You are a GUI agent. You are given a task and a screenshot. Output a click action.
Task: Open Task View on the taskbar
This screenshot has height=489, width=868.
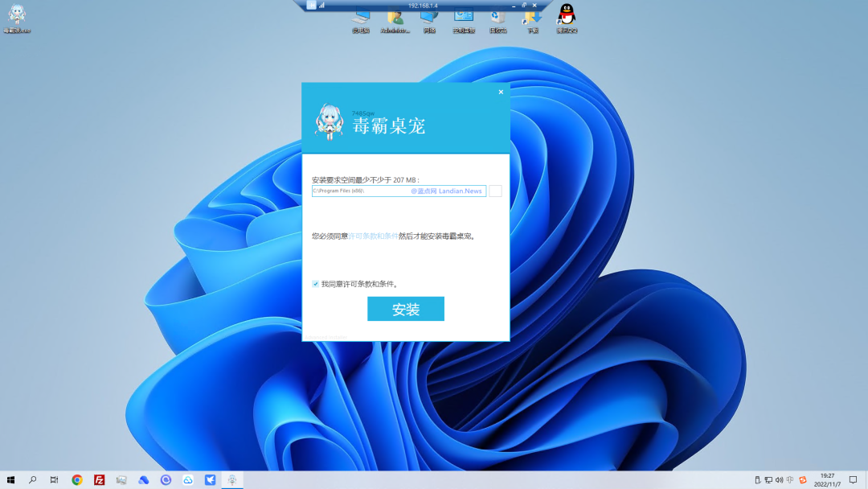coord(55,480)
